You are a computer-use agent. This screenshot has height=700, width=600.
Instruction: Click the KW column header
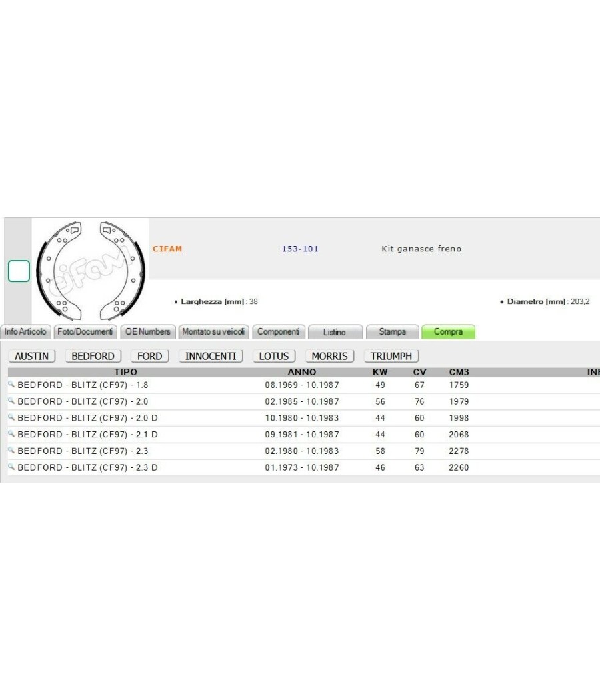(381, 372)
